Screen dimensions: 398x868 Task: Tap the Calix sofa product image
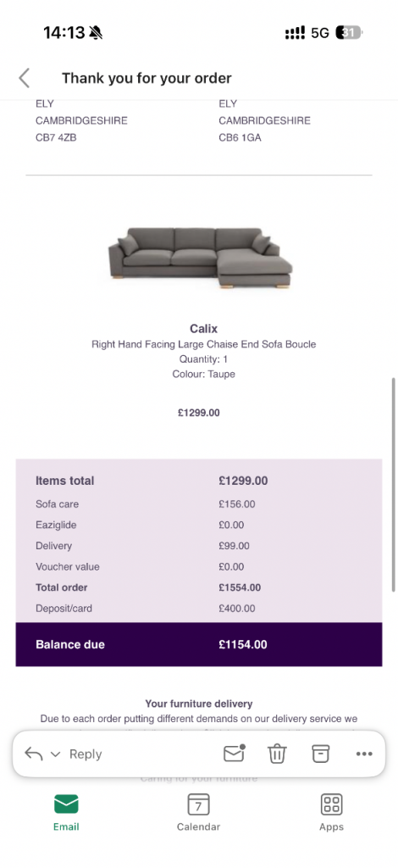(x=200, y=257)
